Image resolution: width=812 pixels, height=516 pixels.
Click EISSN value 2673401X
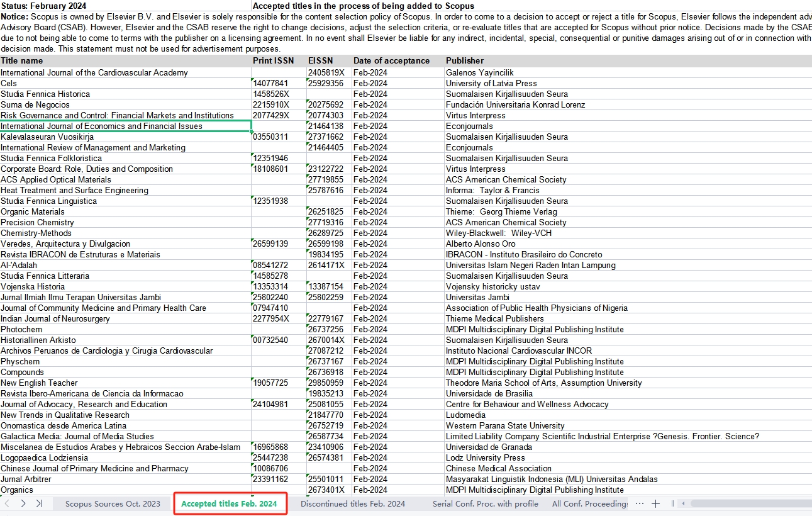point(330,490)
